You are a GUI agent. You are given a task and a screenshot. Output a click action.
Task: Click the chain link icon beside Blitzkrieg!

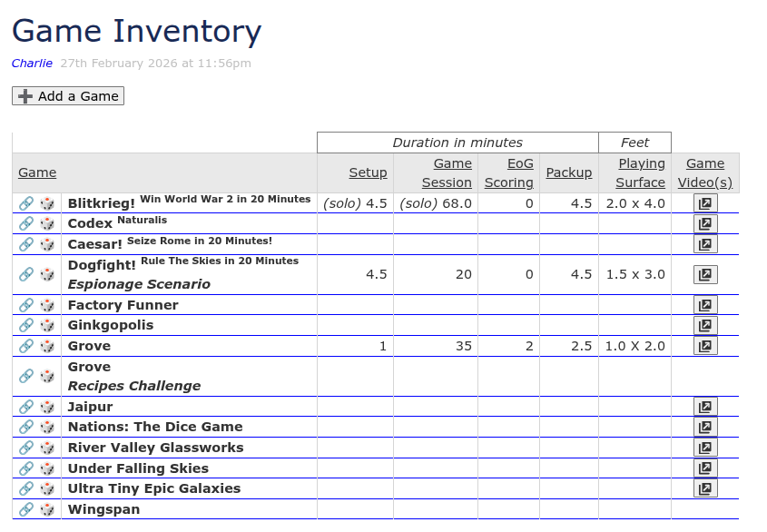26,203
